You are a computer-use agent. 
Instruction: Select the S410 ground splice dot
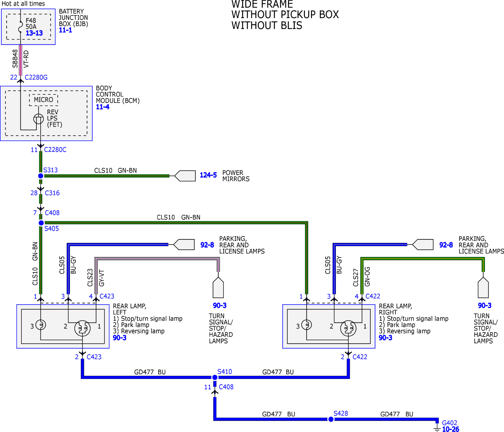pos(215,377)
